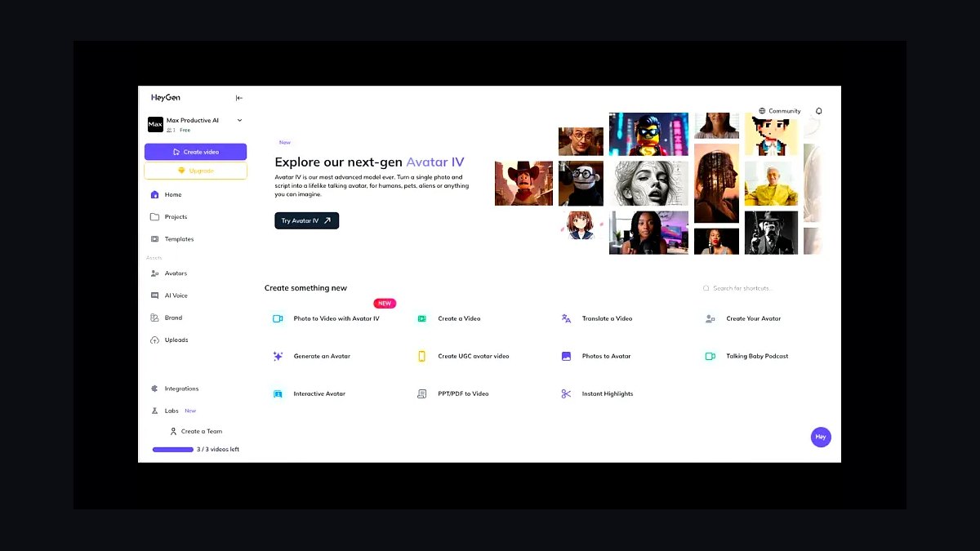
Task: Click the Community globe icon
Action: (x=762, y=111)
